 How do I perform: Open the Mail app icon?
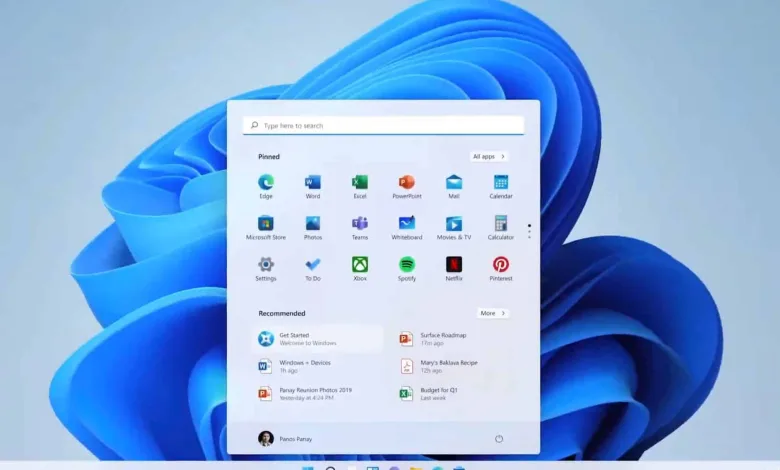click(x=454, y=183)
